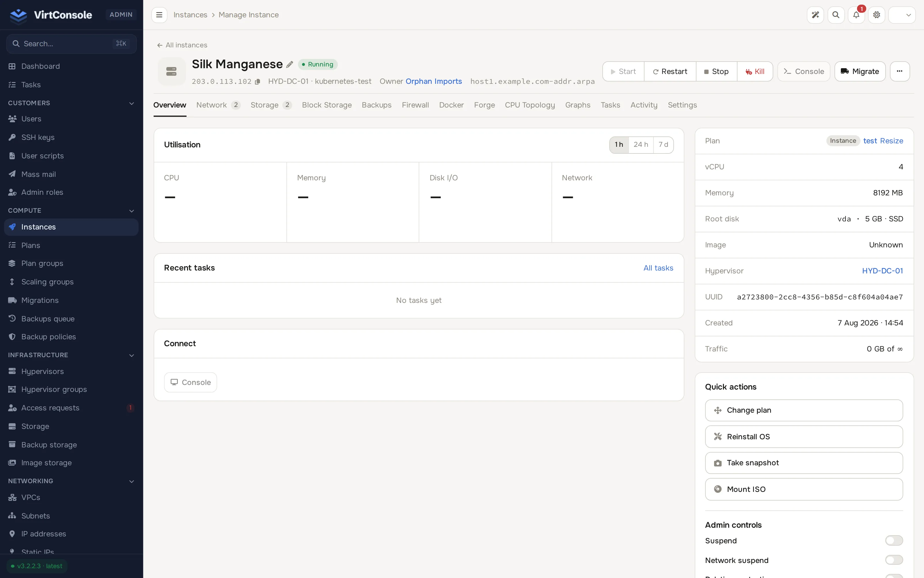Click the HYD-DC-01 hypervisor link
This screenshot has width=924, height=578.
click(x=882, y=271)
